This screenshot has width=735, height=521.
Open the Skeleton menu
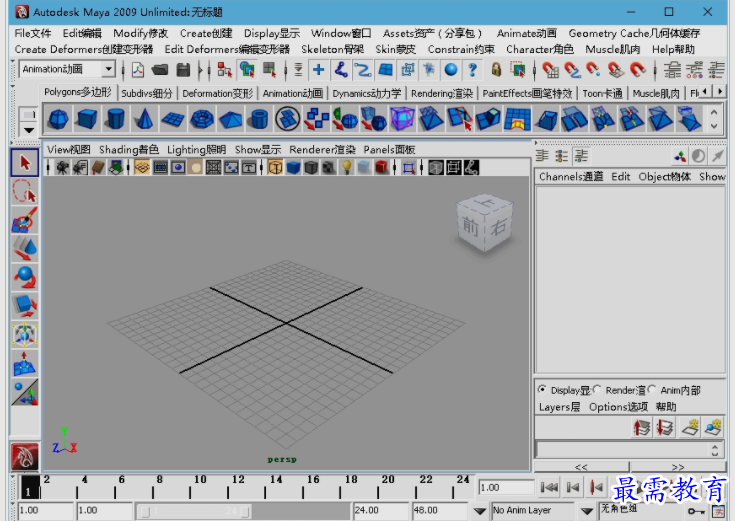[332, 49]
